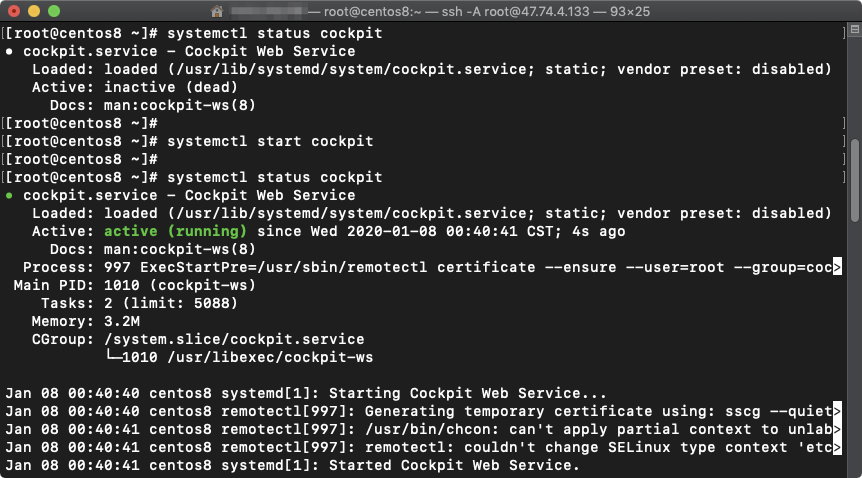Screen dimensions: 862x478
Task: Click the '/usr/bin/chcon' log line
Action: pyautogui.click(x=423, y=430)
